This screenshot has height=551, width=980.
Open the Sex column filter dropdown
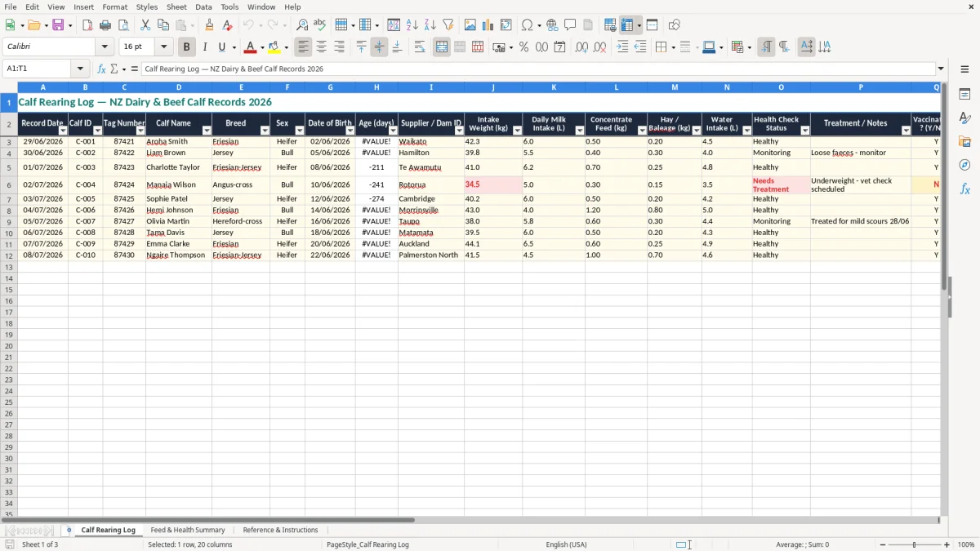click(299, 131)
